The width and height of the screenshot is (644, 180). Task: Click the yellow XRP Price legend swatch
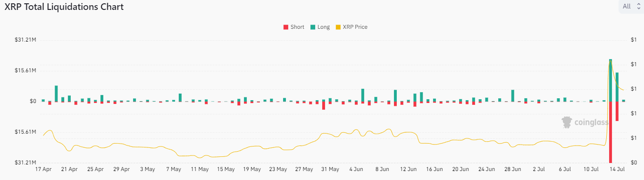point(338,27)
